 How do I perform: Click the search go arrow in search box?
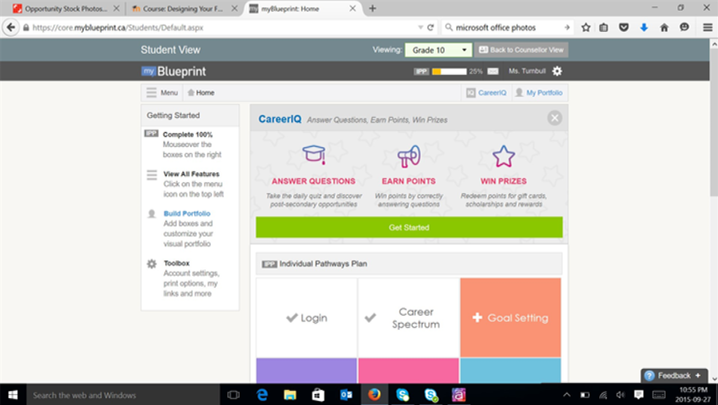(567, 27)
